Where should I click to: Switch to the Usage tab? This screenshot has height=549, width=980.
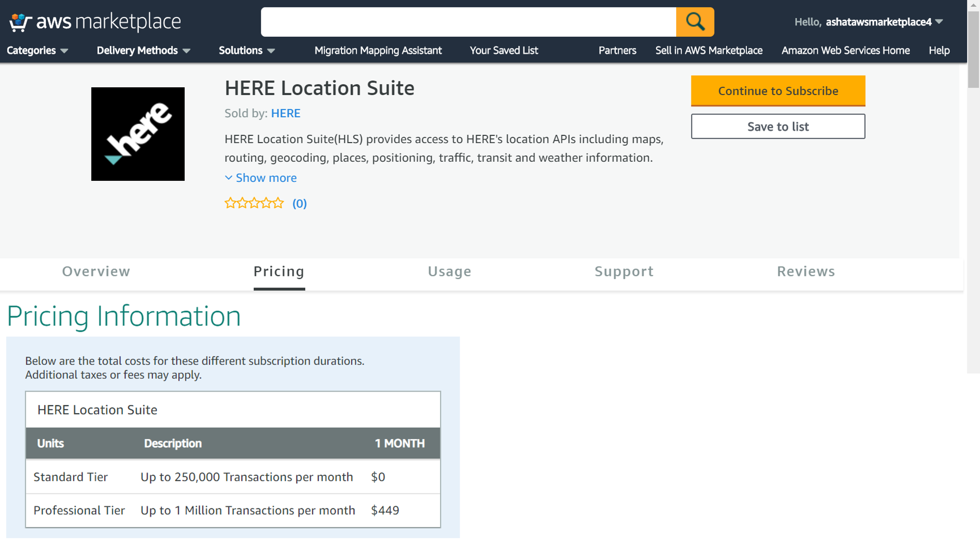[x=449, y=272]
